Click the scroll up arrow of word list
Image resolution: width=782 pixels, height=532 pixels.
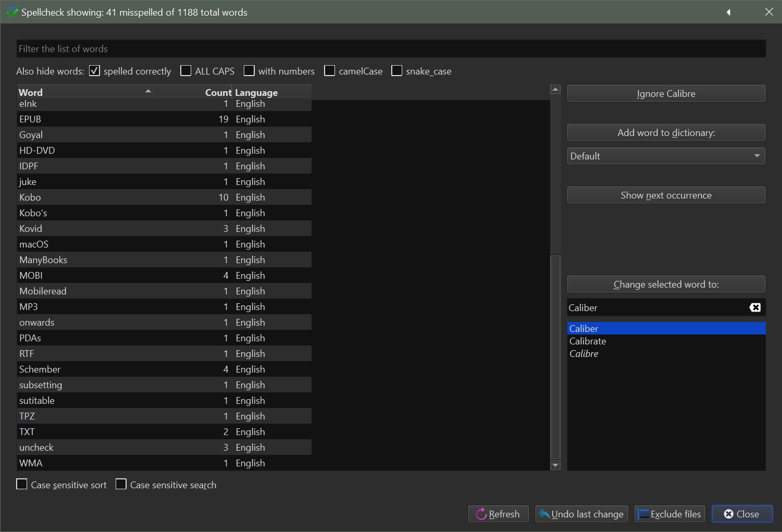555,90
